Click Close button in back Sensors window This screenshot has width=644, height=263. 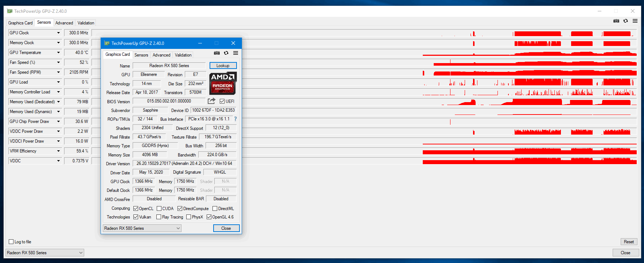pos(626,253)
